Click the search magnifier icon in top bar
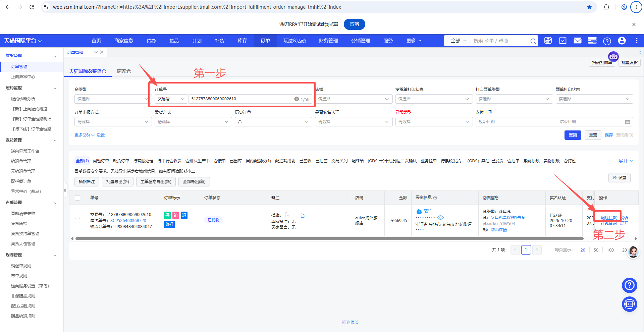Viewport: 644px width, 332px height. [x=533, y=41]
